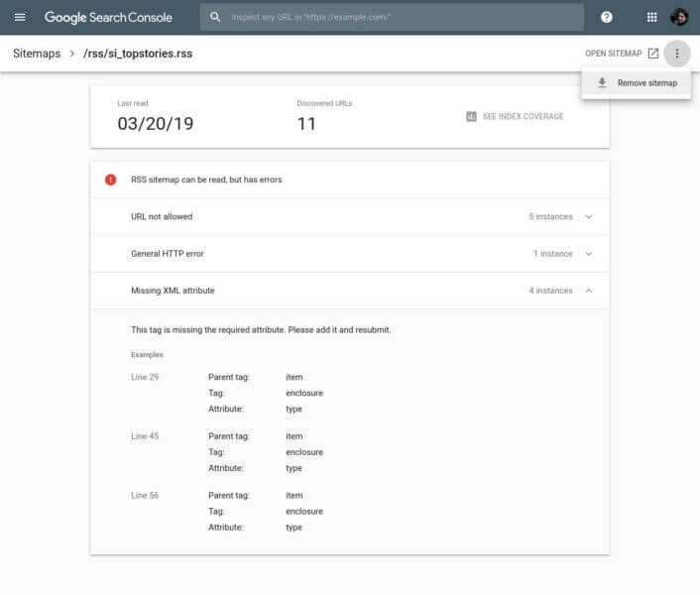Click the three-dot more options icon
The image size is (700, 595).
coord(677,54)
